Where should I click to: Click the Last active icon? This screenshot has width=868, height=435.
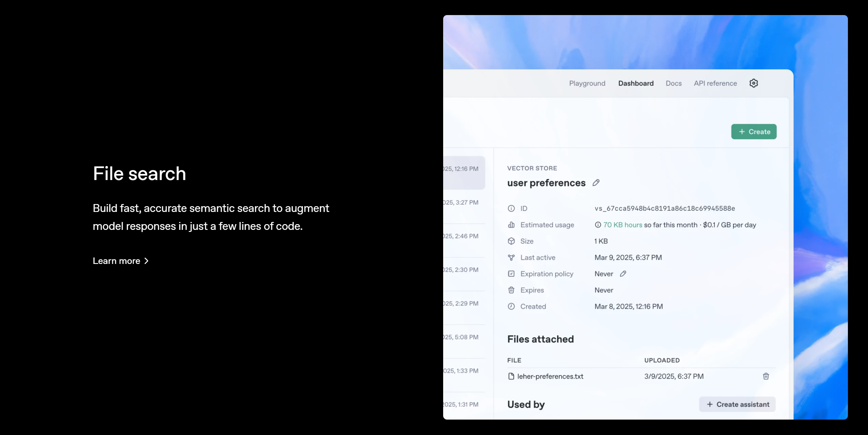tap(511, 257)
